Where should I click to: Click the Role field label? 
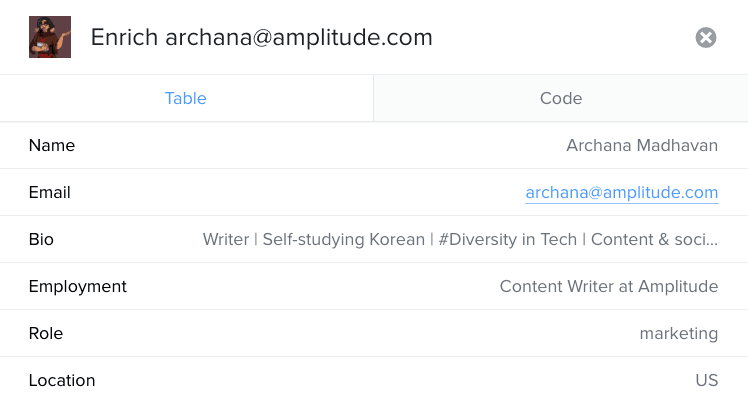tap(46, 334)
